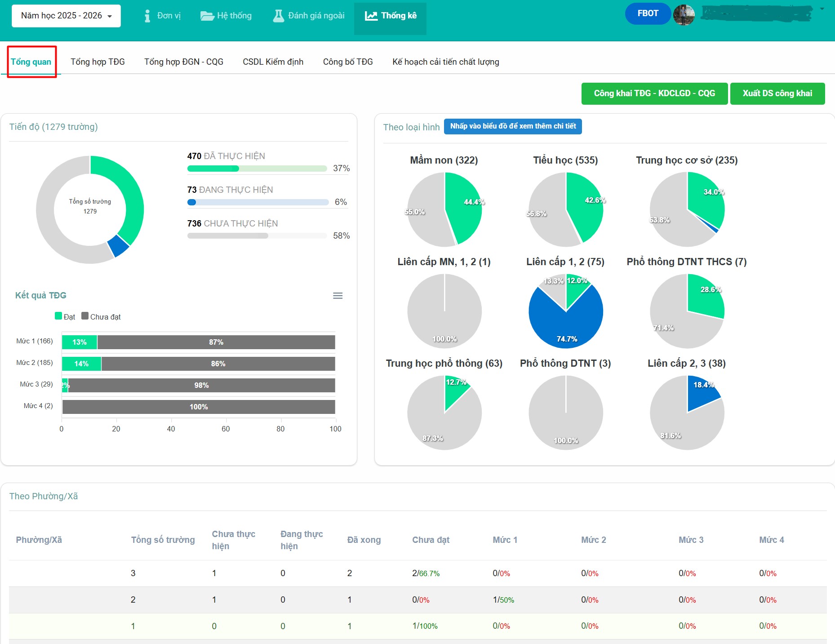Switch to the Tổng hợp TĐG tab

pos(98,62)
